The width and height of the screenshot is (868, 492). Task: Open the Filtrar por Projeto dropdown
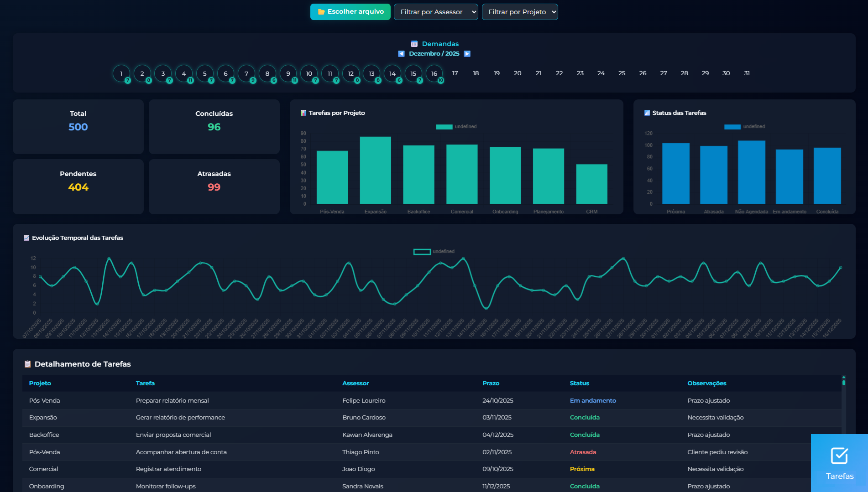520,12
